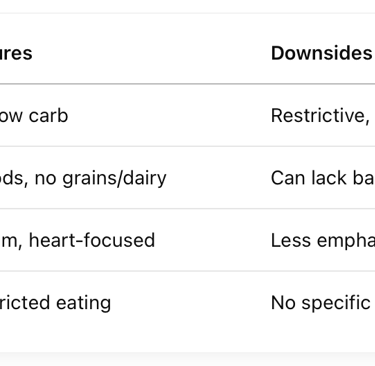
Task: Click the Downsides column header
Action: 321,53
